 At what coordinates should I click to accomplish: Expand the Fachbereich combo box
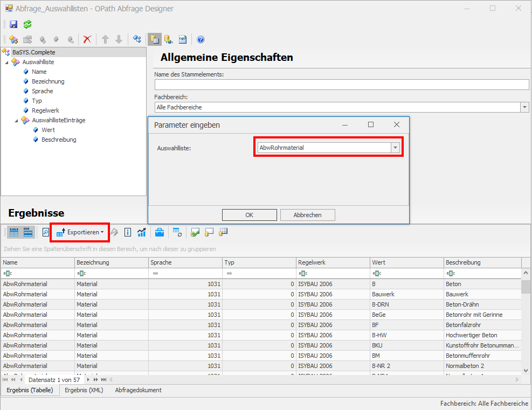(524, 107)
